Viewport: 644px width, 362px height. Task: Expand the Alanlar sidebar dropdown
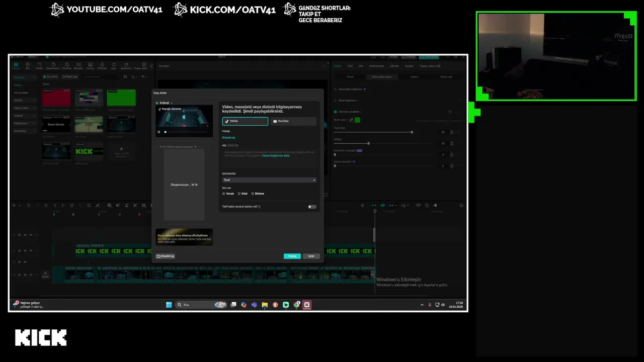coord(25,116)
